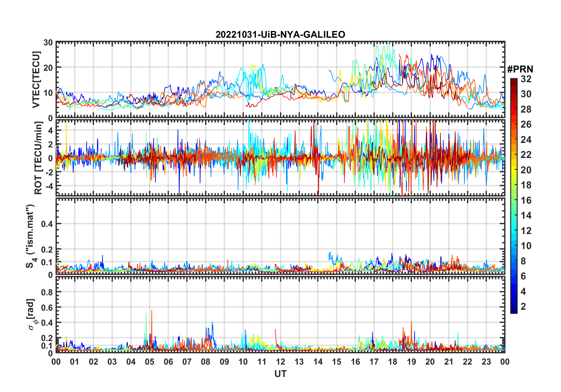
Task: Click colorbar tick label 6
Action: 523,276
